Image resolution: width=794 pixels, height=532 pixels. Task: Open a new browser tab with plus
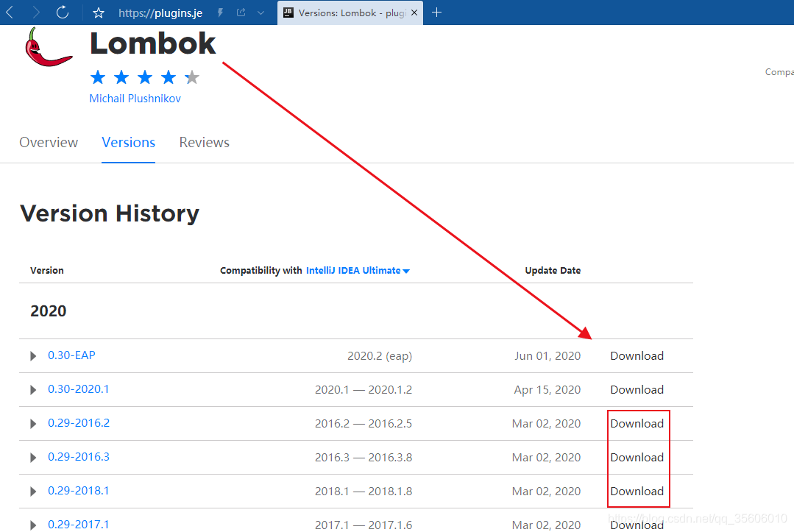point(436,13)
